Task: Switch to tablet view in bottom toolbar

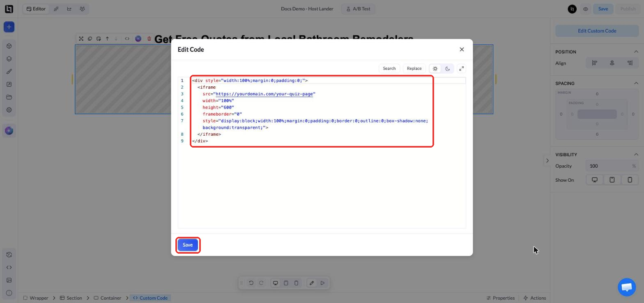Action: [286, 283]
